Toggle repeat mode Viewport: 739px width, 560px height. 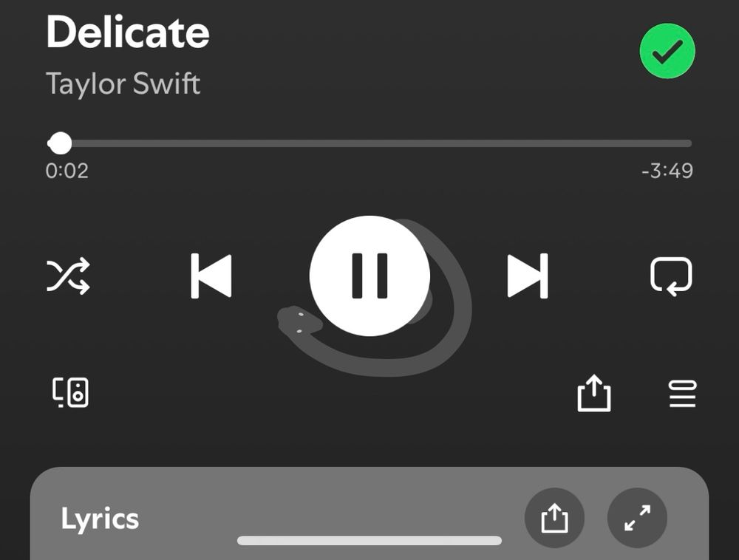[671, 276]
